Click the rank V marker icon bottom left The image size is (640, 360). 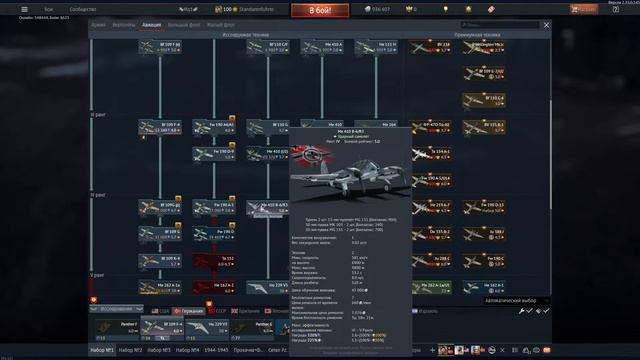[x=94, y=300]
